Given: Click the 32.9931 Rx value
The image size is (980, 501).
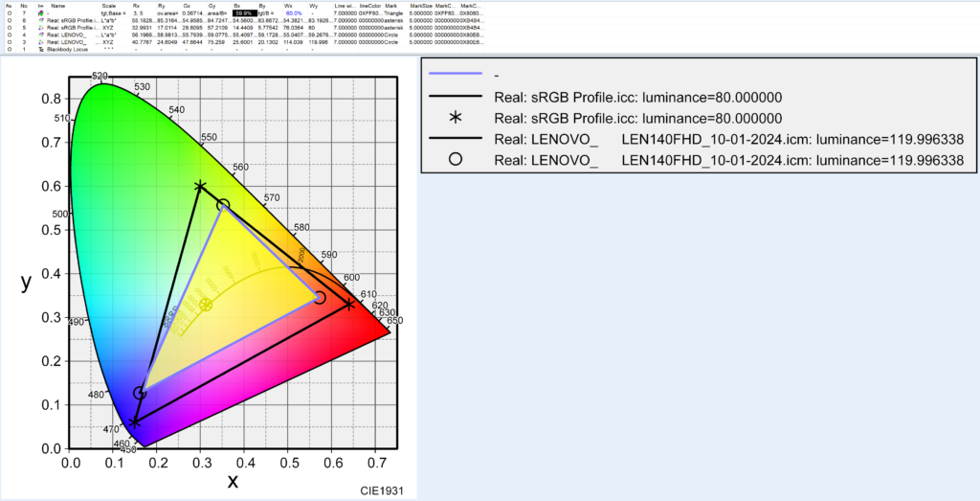Looking at the screenshot, I should (x=142, y=28).
